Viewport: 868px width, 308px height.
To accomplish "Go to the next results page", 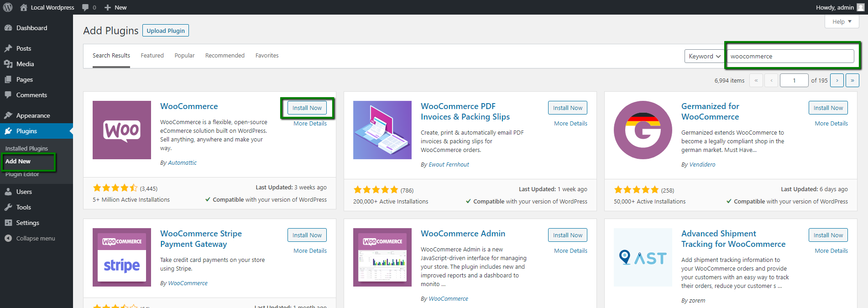I will click(837, 80).
